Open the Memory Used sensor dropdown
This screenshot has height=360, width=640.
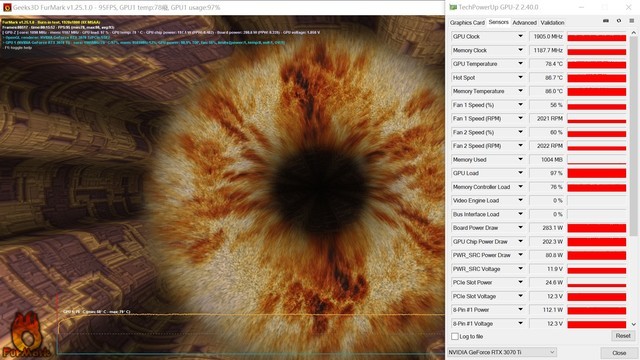[x=520, y=160]
